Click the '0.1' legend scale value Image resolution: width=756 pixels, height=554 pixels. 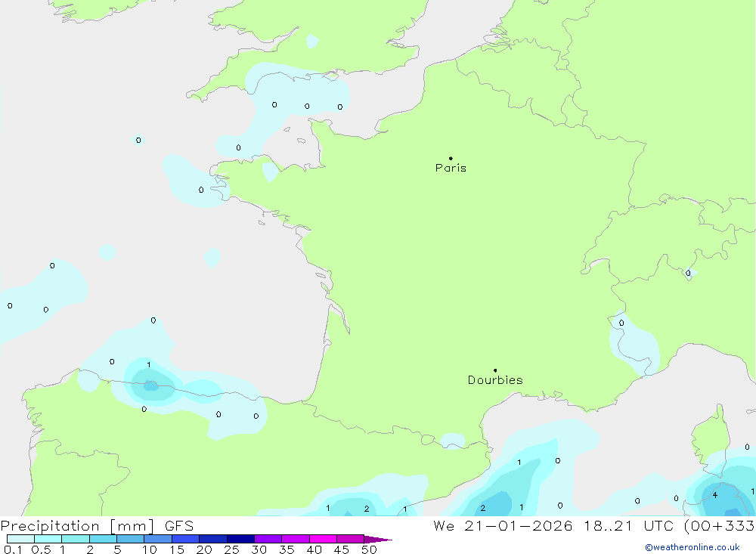click(x=13, y=549)
